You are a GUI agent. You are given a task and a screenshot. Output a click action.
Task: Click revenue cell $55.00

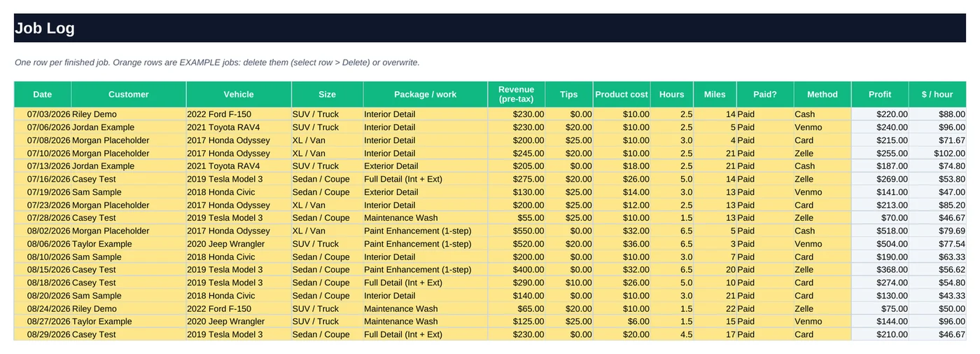pyautogui.click(x=516, y=218)
